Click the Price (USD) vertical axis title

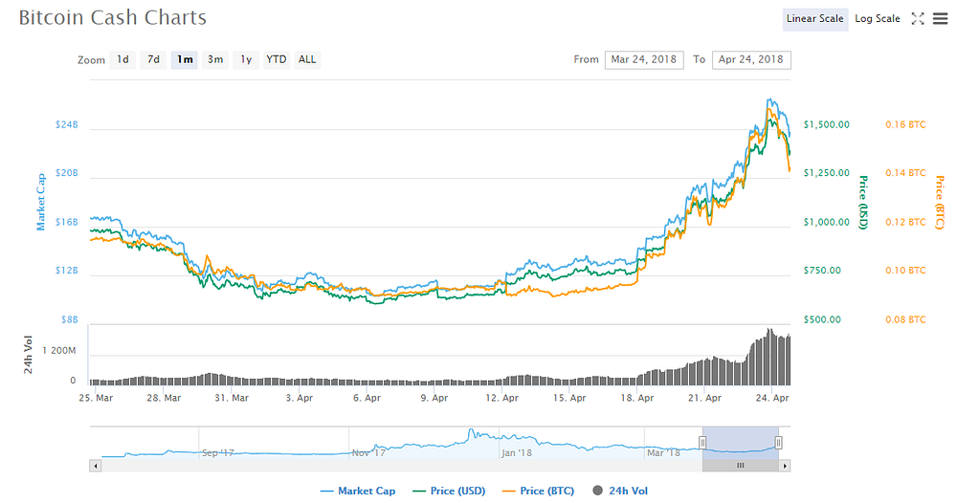point(863,203)
